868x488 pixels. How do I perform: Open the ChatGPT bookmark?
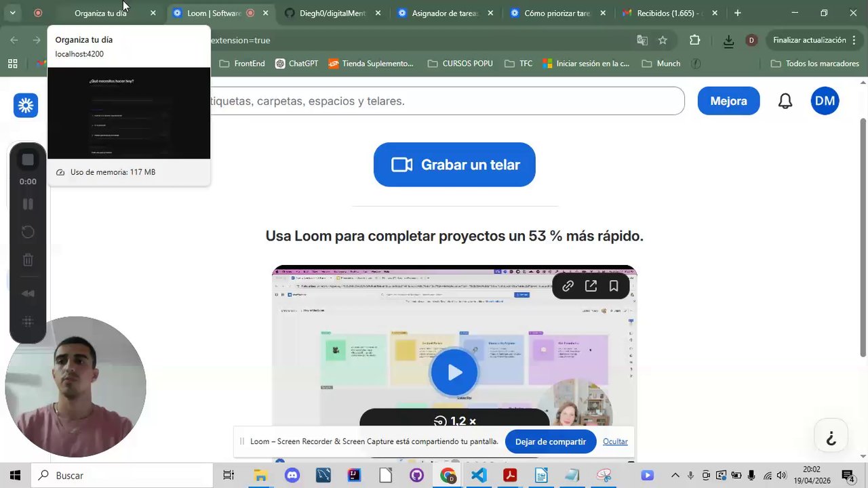pyautogui.click(x=296, y=64)
